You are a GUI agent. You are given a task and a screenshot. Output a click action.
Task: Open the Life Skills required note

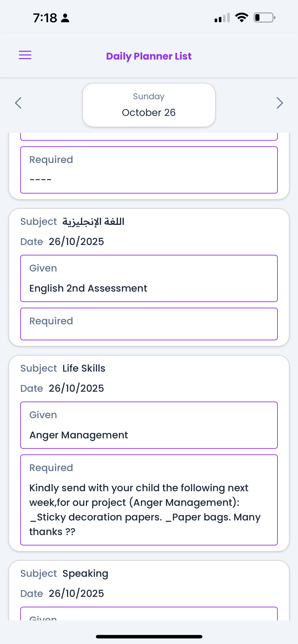pos(149,500)
